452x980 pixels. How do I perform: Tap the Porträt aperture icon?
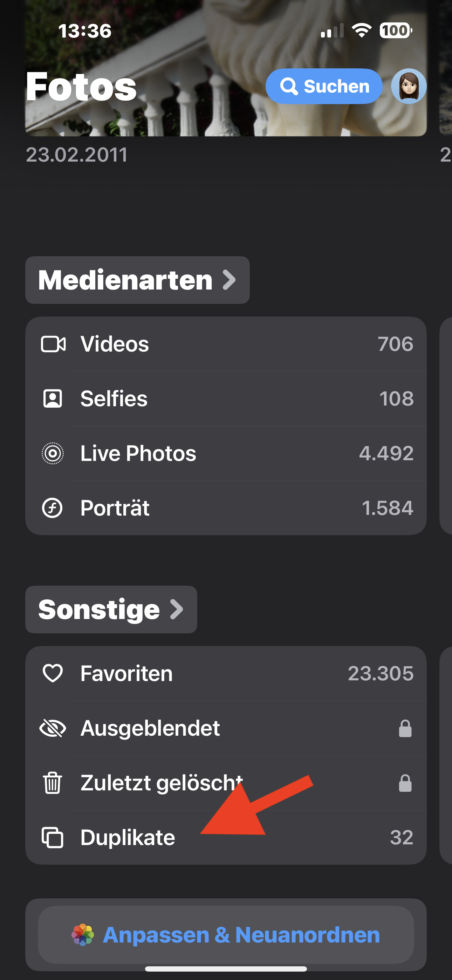(x=53, y=508)
